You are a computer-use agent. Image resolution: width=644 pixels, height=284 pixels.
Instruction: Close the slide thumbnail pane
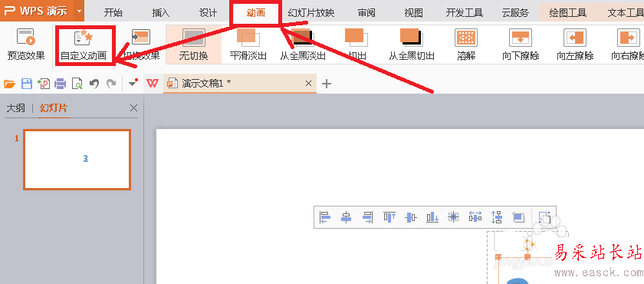click(x=133, y=108)
